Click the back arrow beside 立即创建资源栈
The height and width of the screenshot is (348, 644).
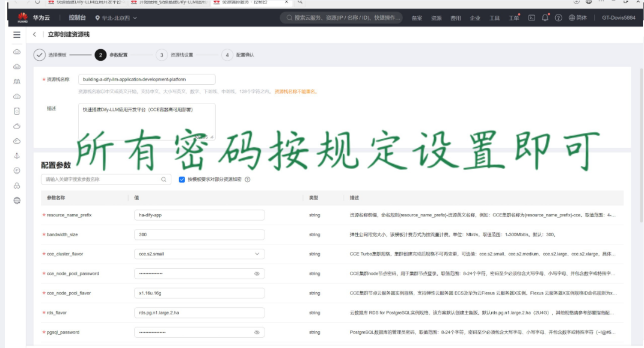coord(35,35)
